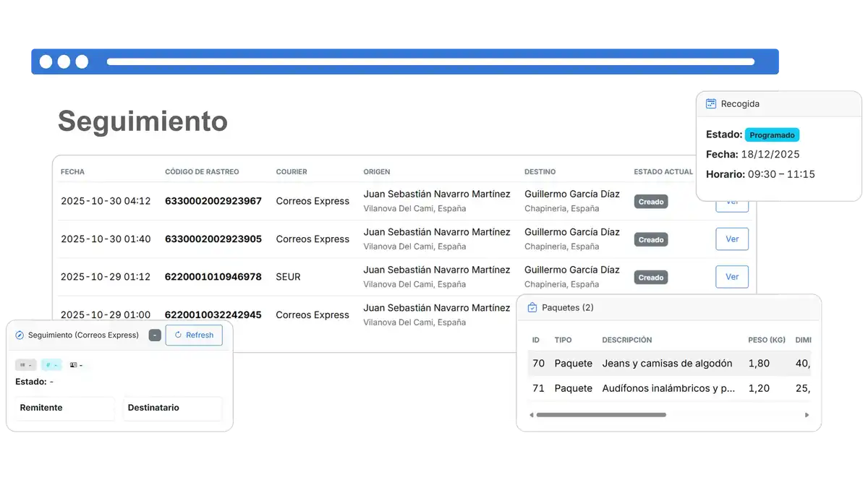Select the Remitente card

(x=64, y=408)
